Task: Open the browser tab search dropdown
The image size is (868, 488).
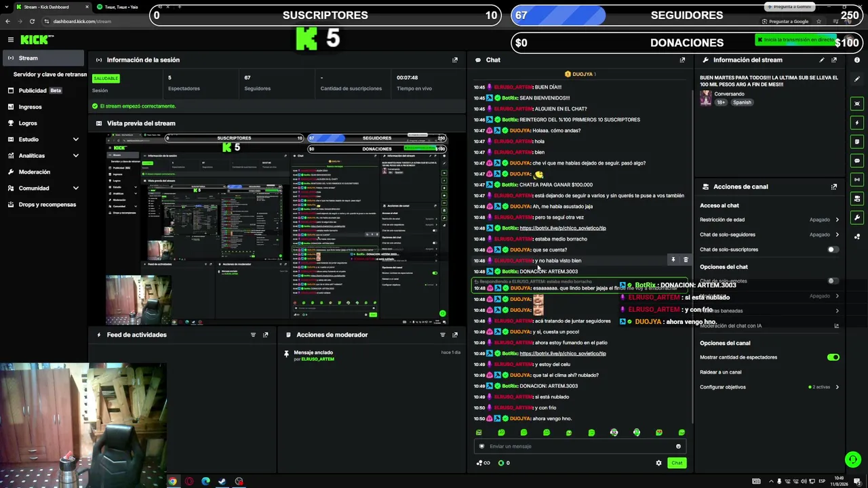Action: point(7,7)
